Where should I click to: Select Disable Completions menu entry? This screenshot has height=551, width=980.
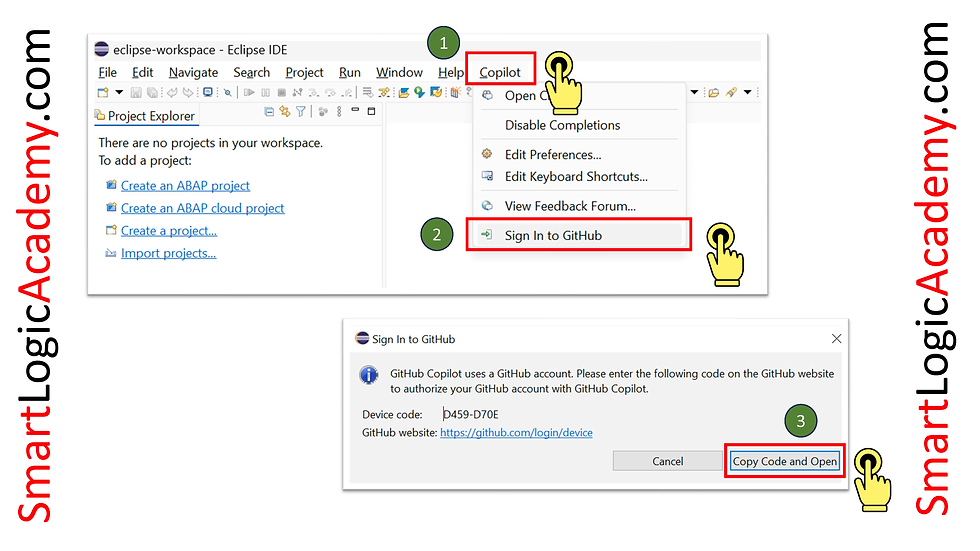click(x=579, y=125)
